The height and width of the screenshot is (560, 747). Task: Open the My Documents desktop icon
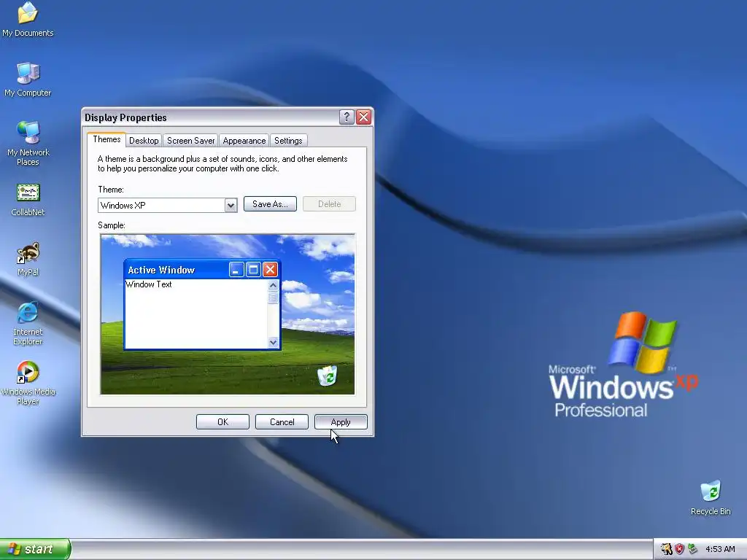[28, 19]
